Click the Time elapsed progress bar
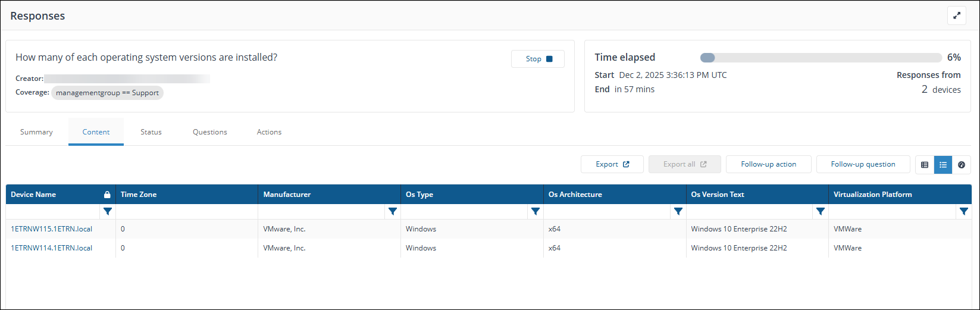Screen dimensions: 980x310 click(x=821, y=58)
